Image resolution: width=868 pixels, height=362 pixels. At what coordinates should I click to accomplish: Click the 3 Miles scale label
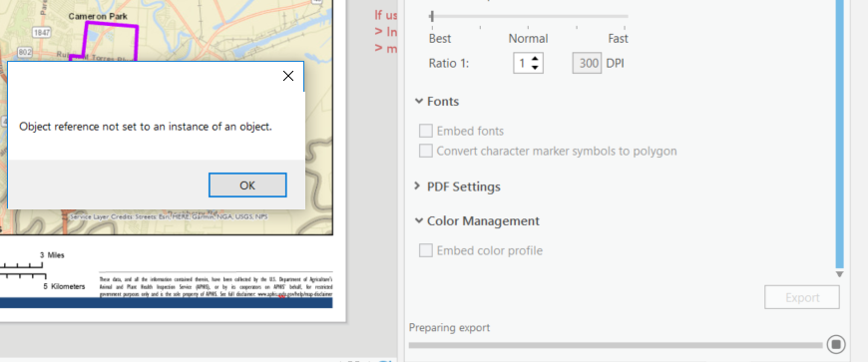click(52, 255)
